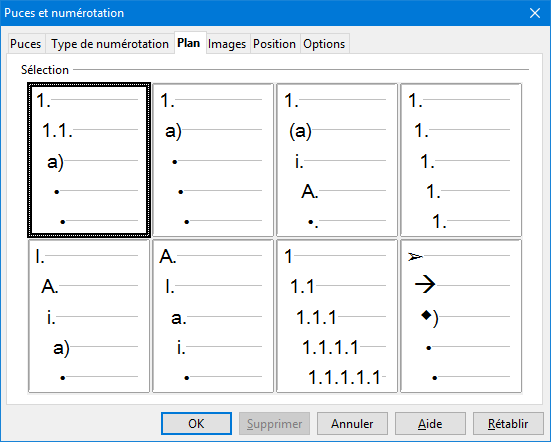
Task: Open the Type de numérotation tab
Action: pos(110,44)
